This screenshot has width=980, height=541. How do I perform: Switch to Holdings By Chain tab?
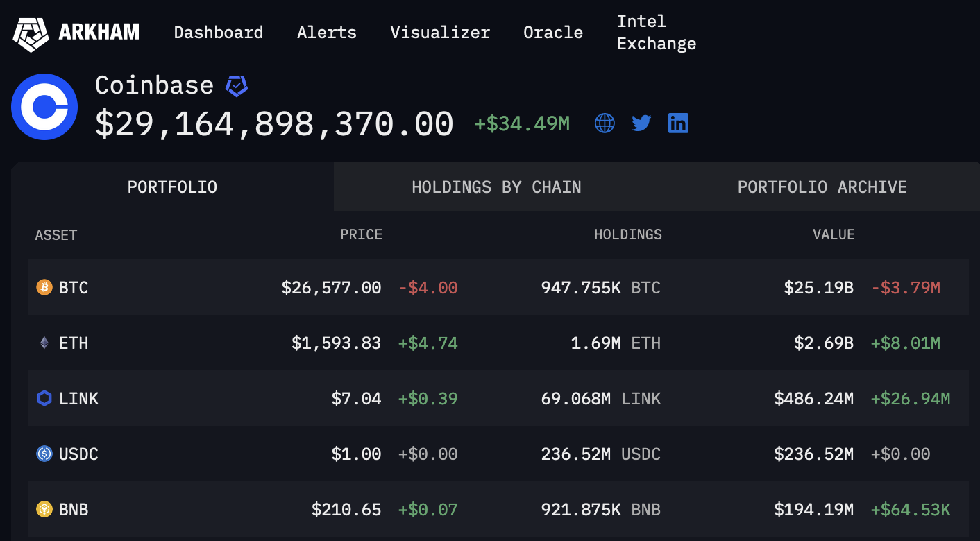click(496, 187)
